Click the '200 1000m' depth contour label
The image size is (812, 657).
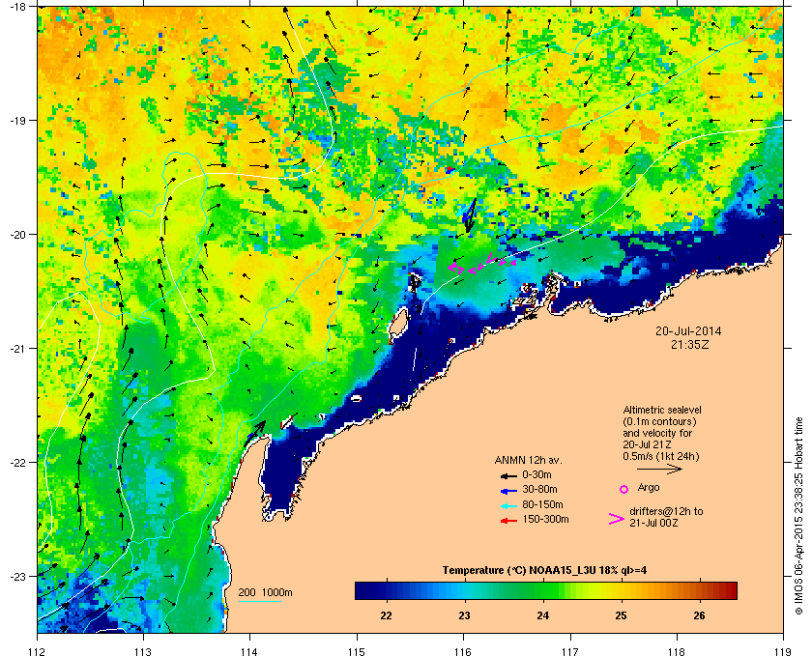click(265, 593)
